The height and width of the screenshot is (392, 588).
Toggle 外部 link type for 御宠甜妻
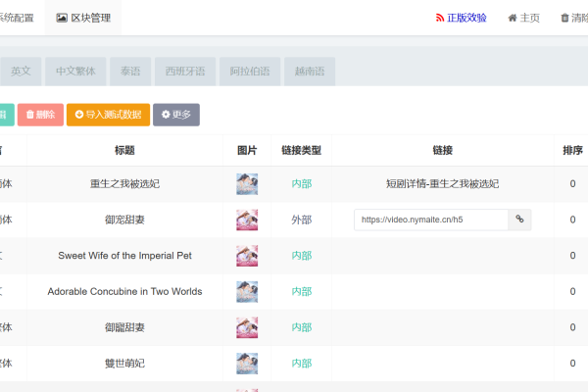click(302, 220)
